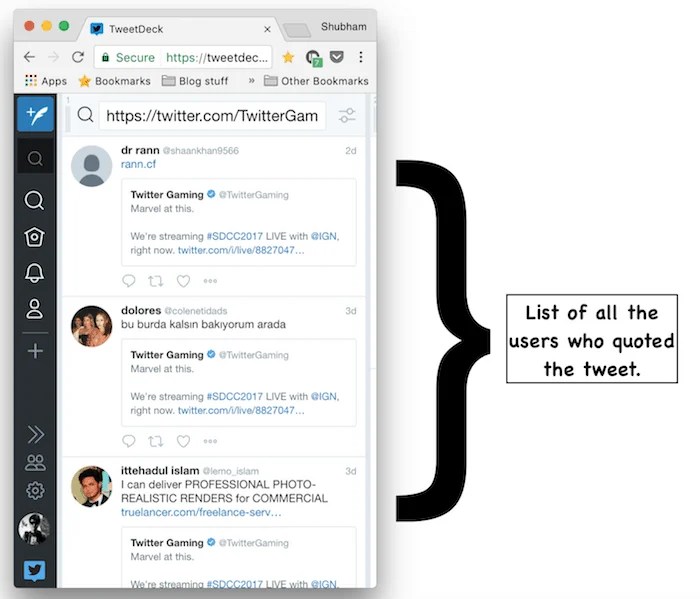The width and height of the screenshot is (700, 599).
Task: Click dr rann's default avatar
Action: coord(92,166)
